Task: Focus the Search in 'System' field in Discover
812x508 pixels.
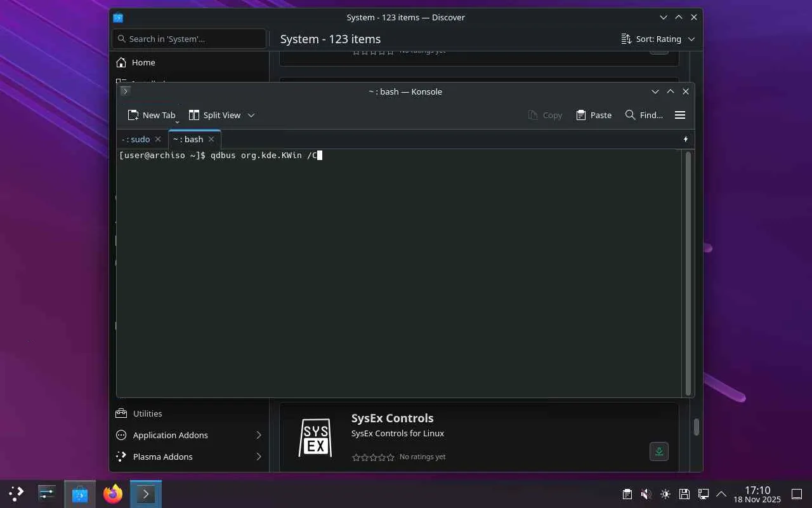Action: (x=189, y=39)
